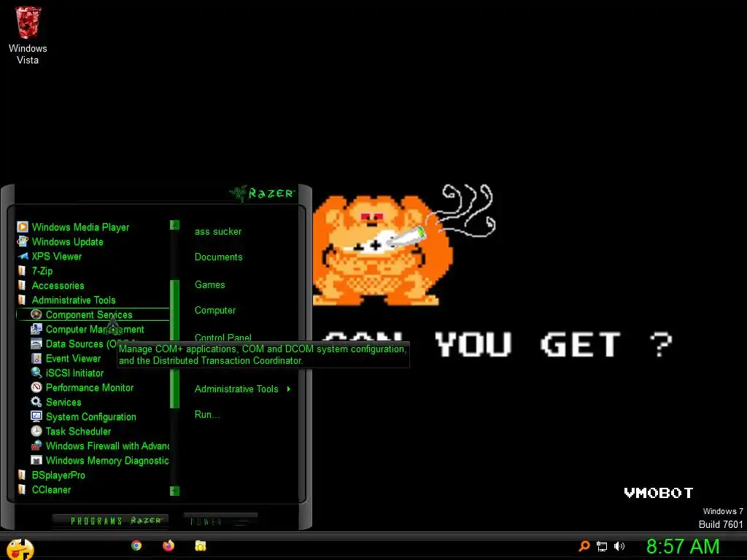Select the Windows Memory Diagnostic label
The width and height of the screenshot is (747, 560).
click(x=107, y=461)
